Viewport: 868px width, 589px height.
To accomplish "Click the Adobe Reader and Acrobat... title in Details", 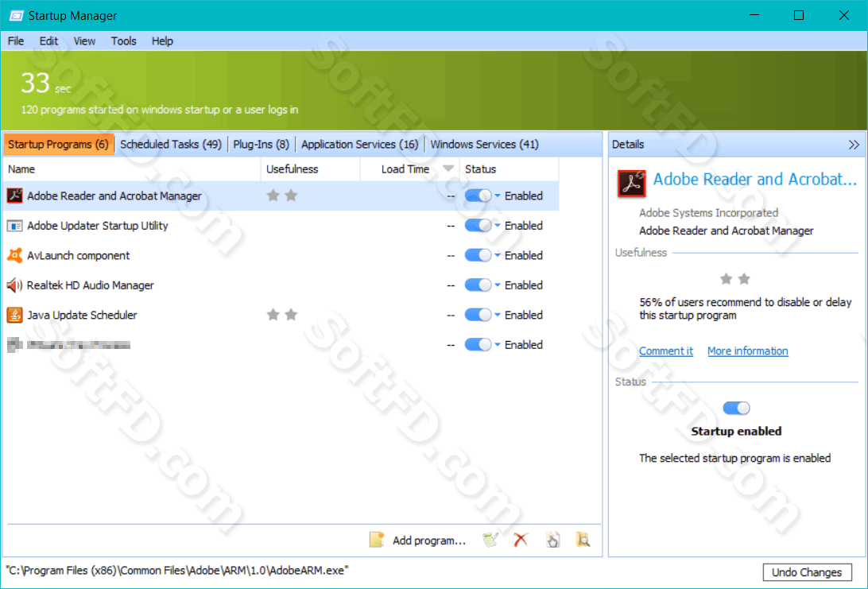I will tap(755, 180).
